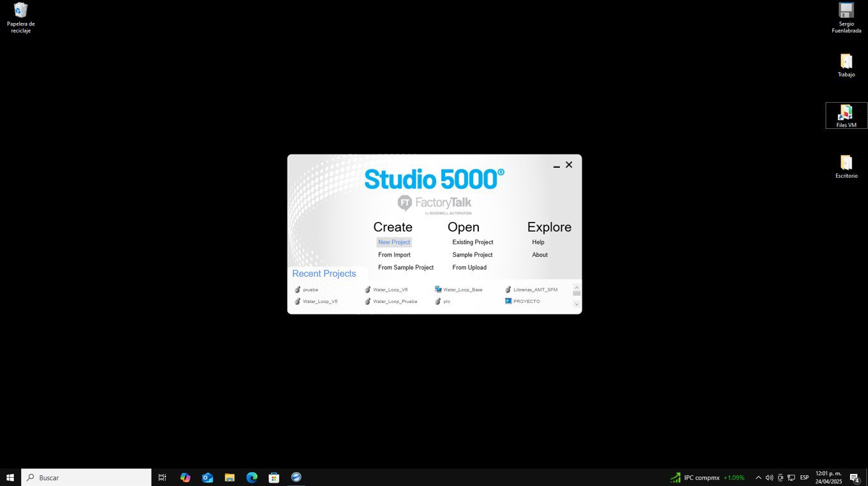Start a New Project in Studio 5000
This screenshot has height=486, width=868.
pos(394,242)
